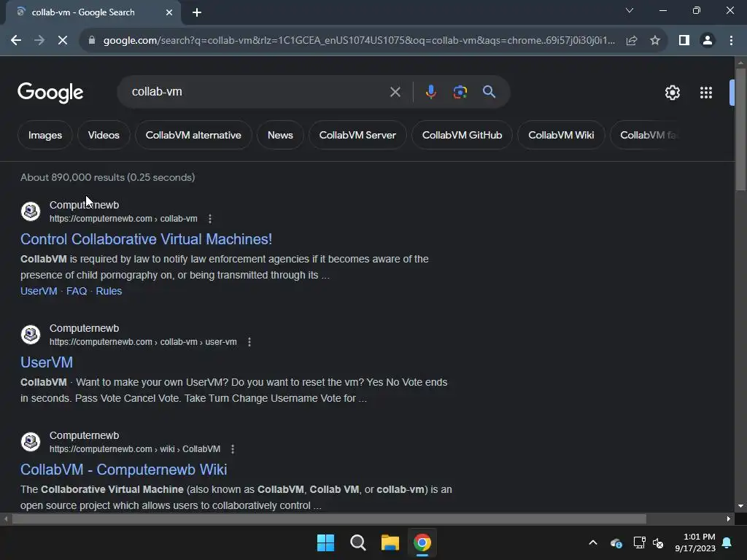Open tab search dropdown arrow
This screenshot has width=747, height=560.
(x=630, y=10)
